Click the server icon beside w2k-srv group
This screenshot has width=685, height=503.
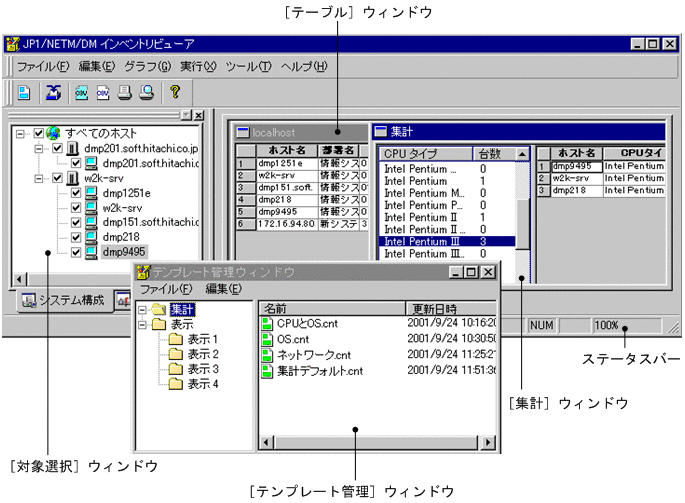pos(72,178)
